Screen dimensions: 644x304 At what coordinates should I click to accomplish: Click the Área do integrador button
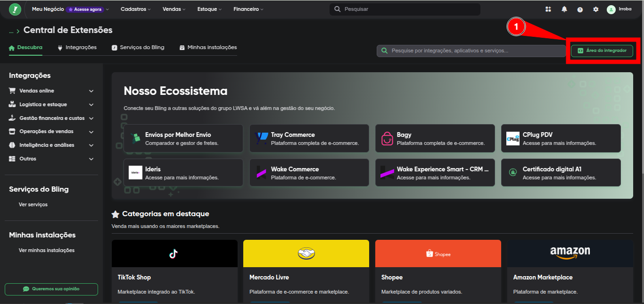(602, 51)
